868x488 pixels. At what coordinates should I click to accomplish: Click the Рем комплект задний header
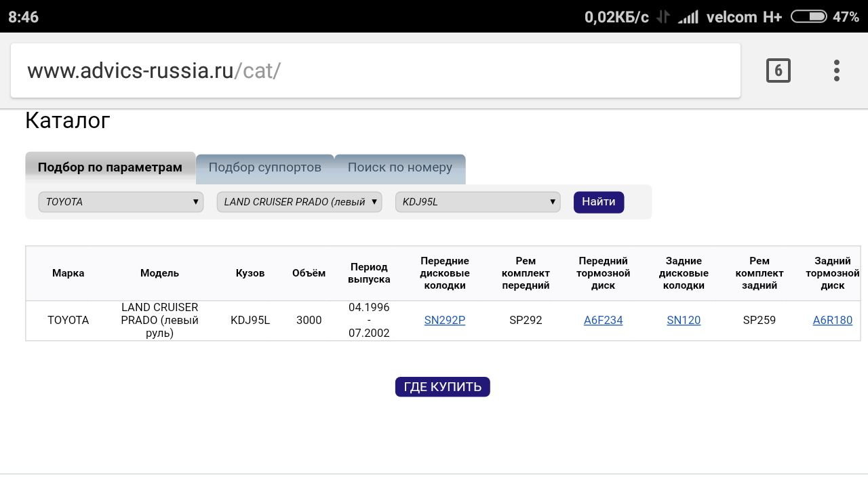coord(759,273)
